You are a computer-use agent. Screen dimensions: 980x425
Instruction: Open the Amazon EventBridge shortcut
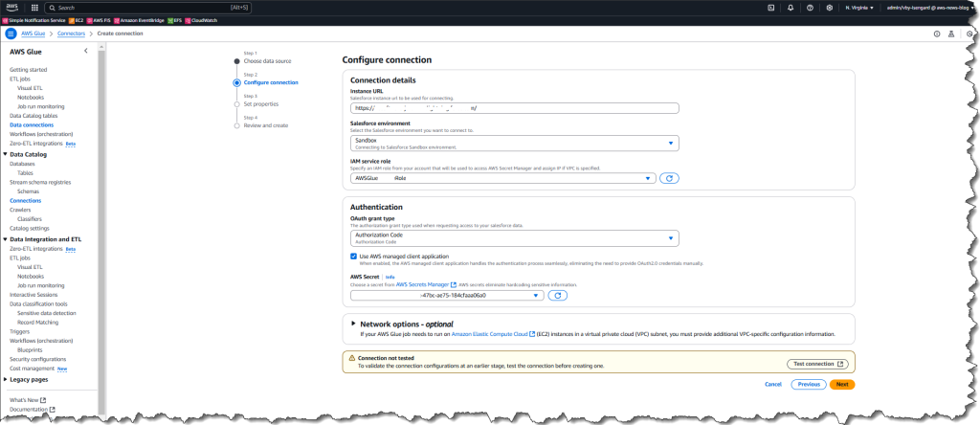coord(140,21)
